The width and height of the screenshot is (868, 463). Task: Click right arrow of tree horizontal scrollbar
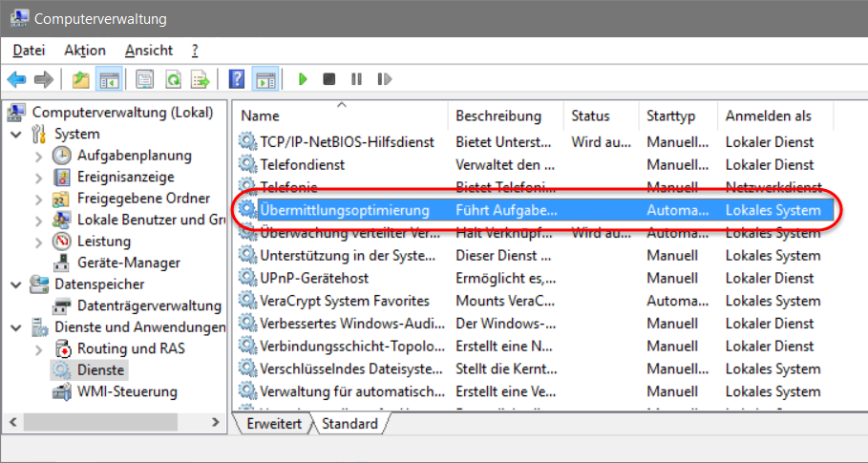tap(216, 422)
